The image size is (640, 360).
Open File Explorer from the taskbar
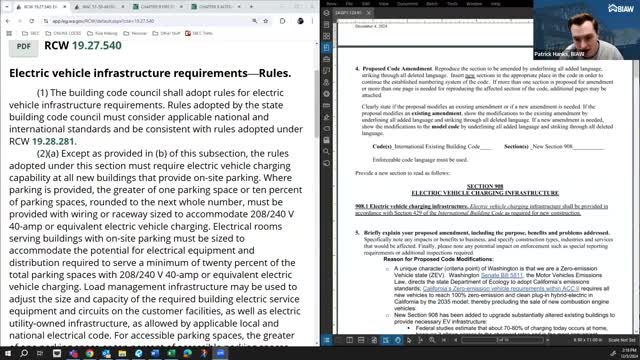click(122, 353)
